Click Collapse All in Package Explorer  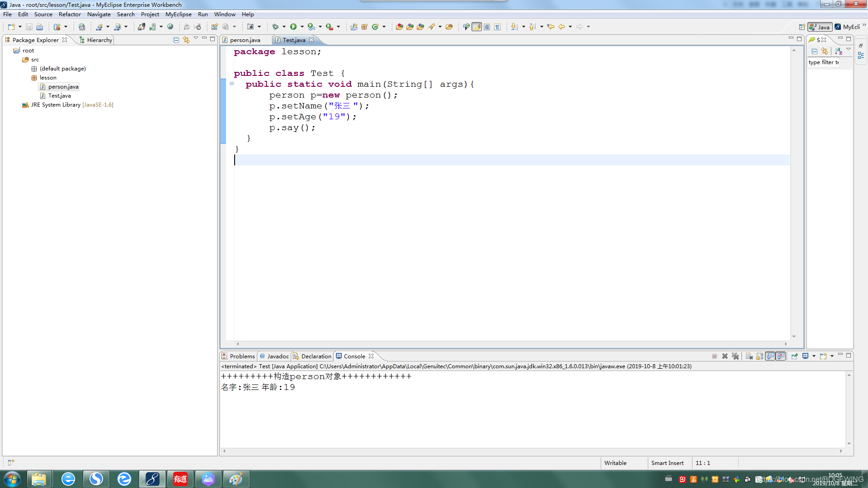click(x=176, y=40)
